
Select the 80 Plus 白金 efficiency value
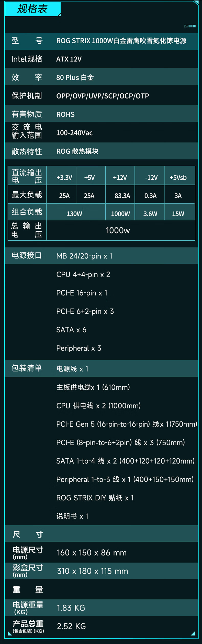(x=75, y=78)
